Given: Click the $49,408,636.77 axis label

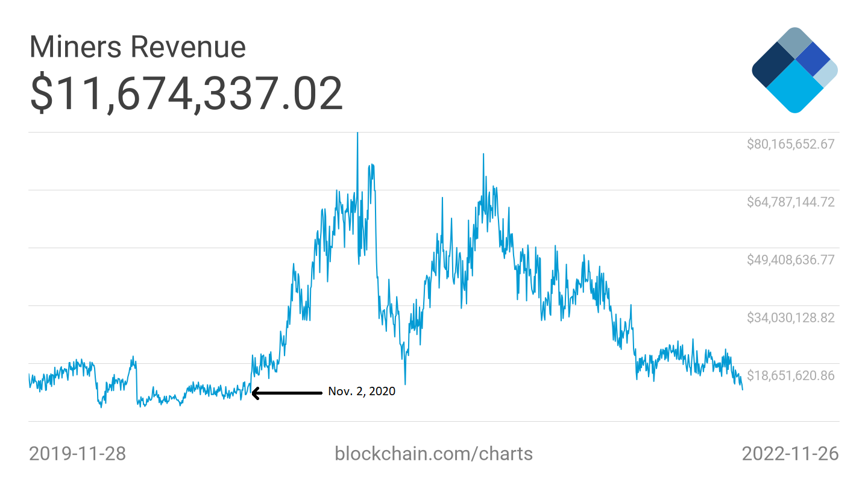Looking at the screenshot, I should coord(790,260).
